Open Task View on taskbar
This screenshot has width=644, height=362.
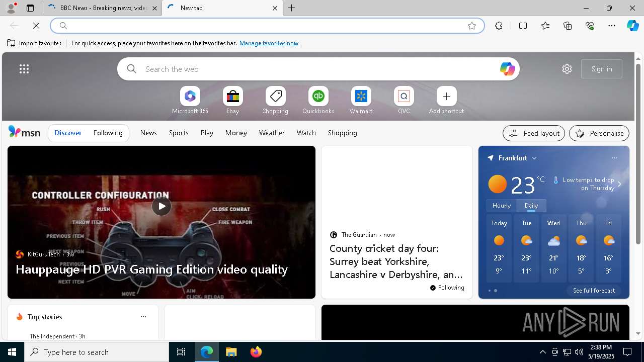click(181, 352)
